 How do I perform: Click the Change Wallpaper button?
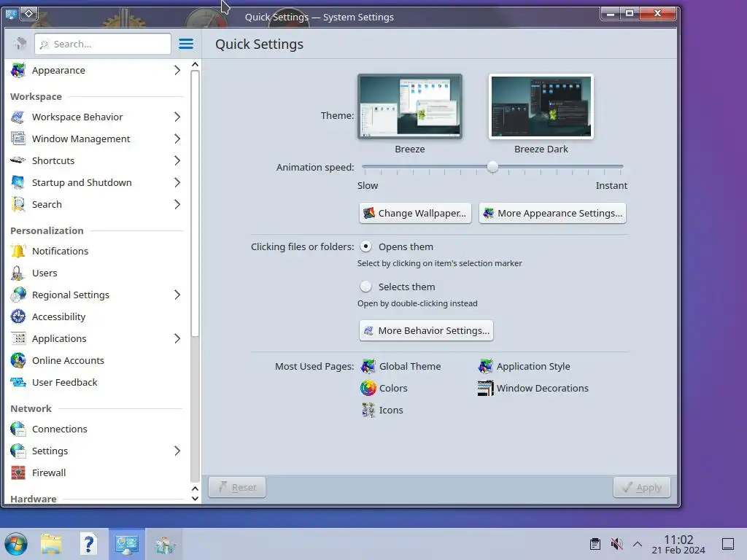pyautogui.click(x=415, y=214)
